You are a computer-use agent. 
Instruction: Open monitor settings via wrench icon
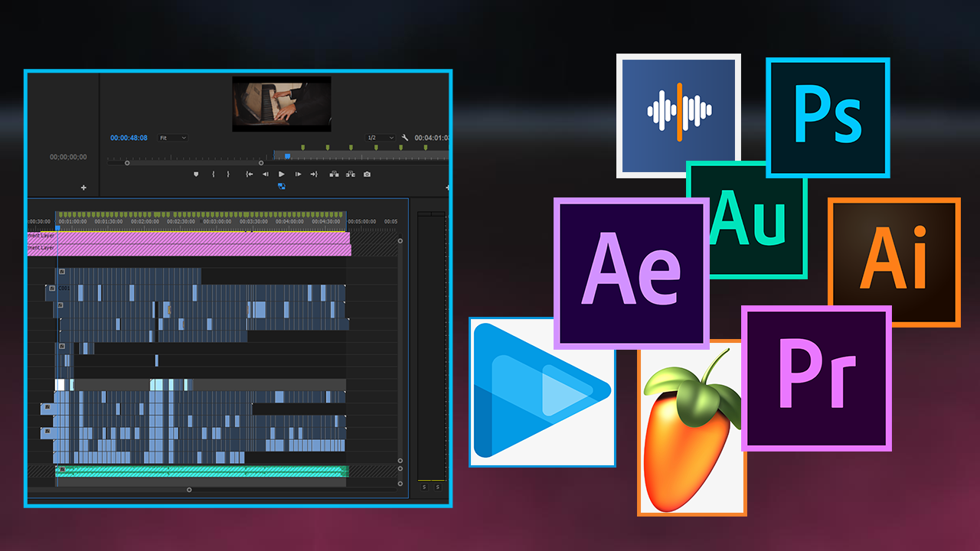point(405,138)
